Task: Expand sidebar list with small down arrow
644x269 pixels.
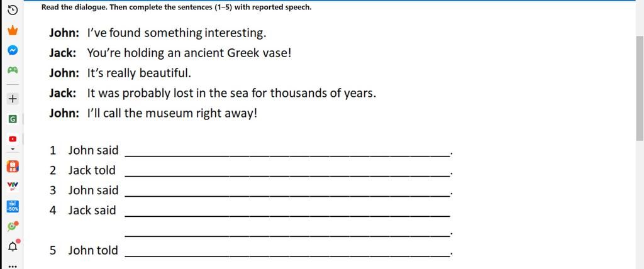Action: point(13,150)
